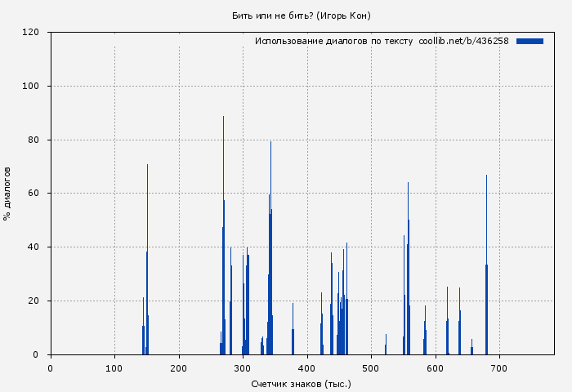Click the y-axis tick label 100
The width and height of the screenshot is (572, 392).
tap(31, 87)
